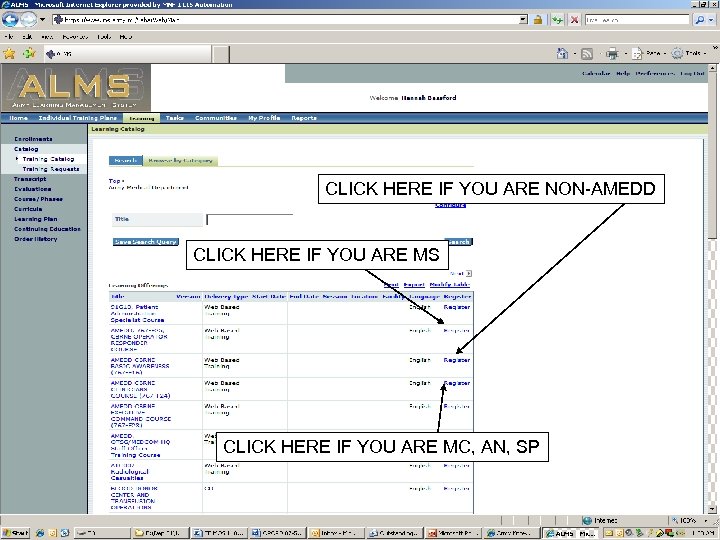Open the browser Help menu
This screenshot has width=720, height=540.
[126, 37]
